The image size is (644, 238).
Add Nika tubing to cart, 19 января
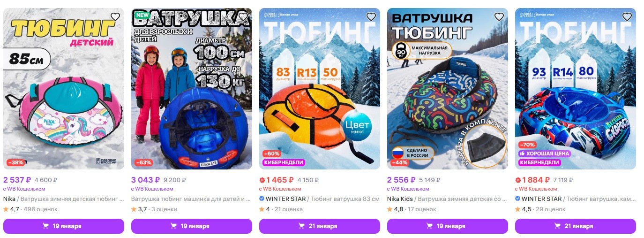tap(64, 226)
